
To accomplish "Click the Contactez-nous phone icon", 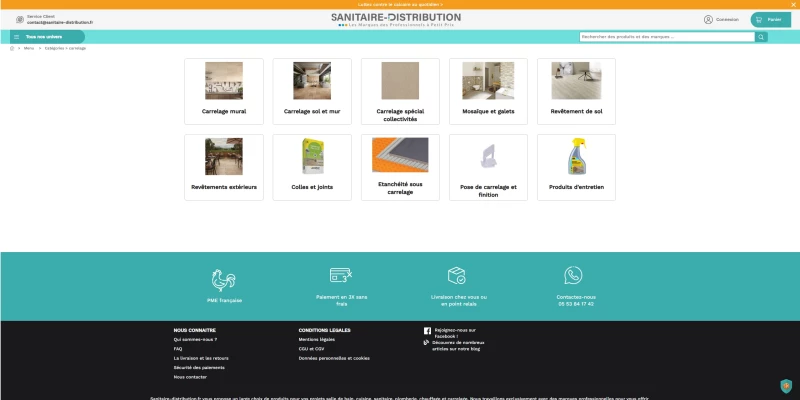I will 573,276.
